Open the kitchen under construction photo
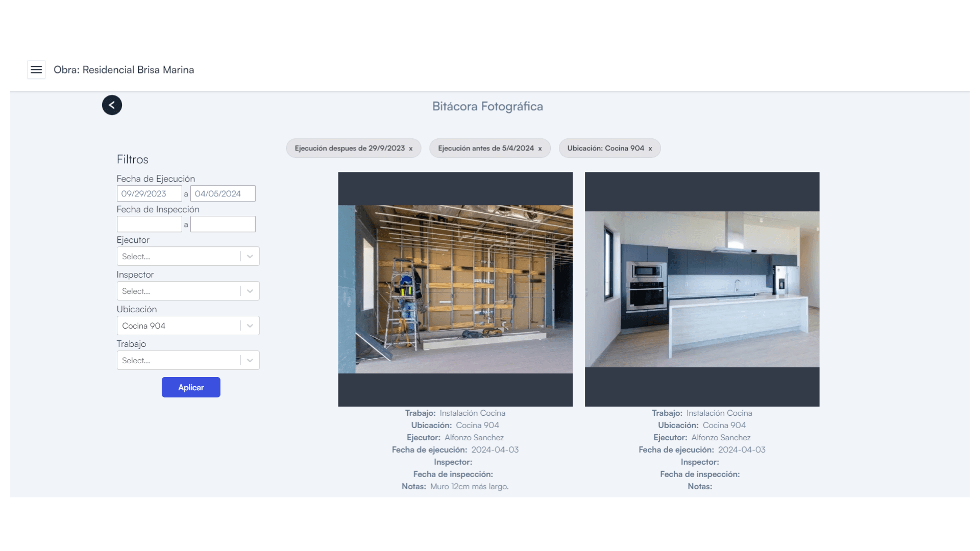 (x=455, y=289)
